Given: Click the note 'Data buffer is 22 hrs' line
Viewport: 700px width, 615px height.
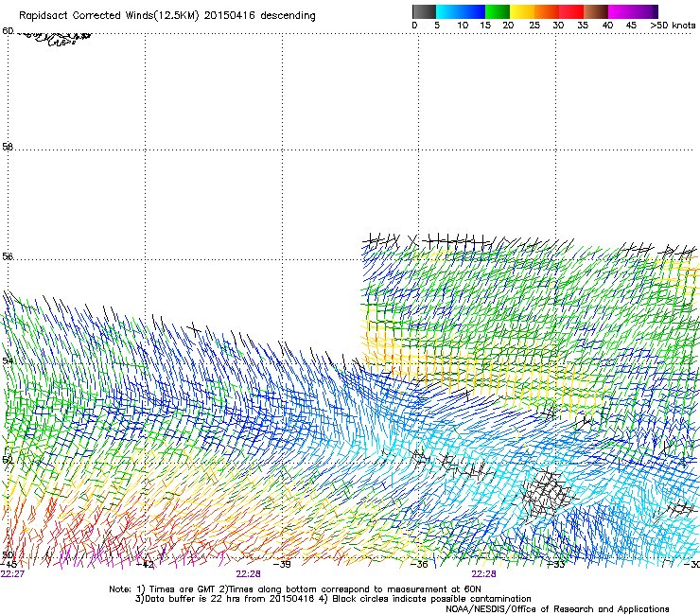Looking at the screenshot, I should click(333, 599).
